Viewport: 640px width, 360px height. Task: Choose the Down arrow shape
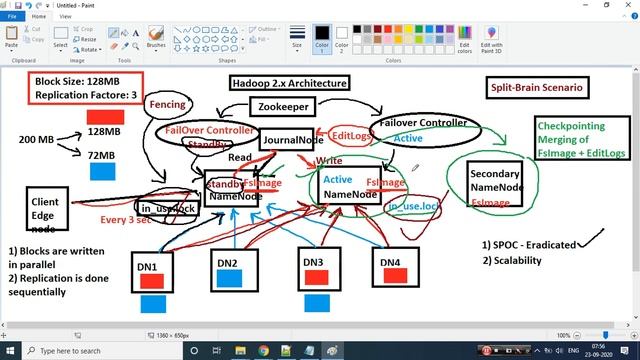coord(178,49)
